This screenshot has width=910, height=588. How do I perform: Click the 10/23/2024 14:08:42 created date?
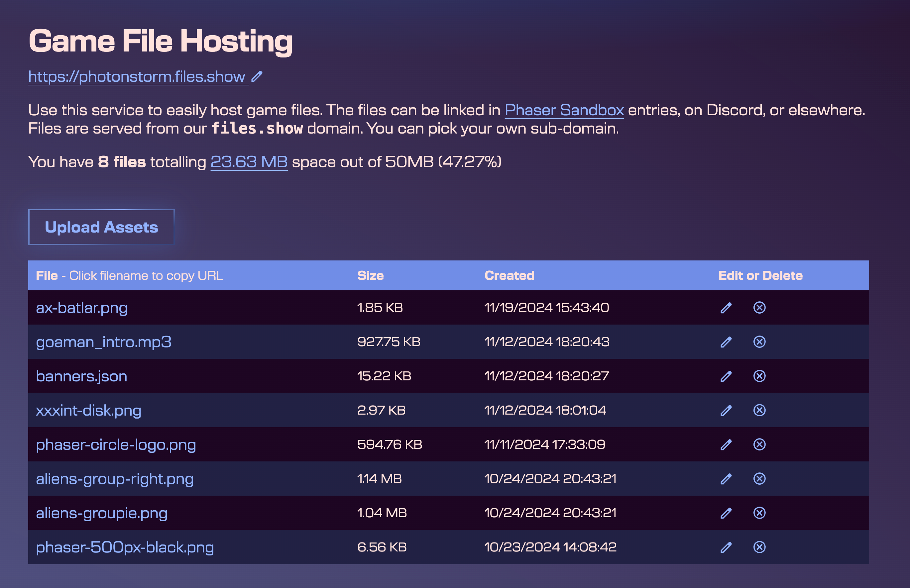550,547
